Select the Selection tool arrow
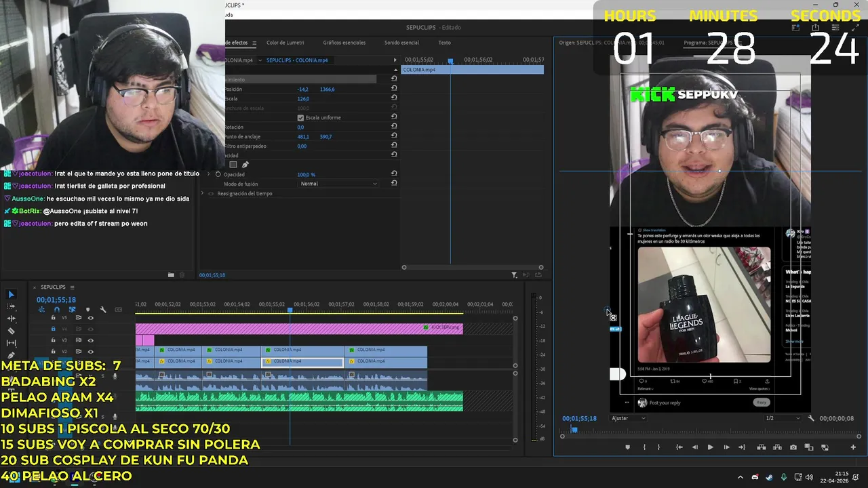The image size is (868, 488). 11,294
